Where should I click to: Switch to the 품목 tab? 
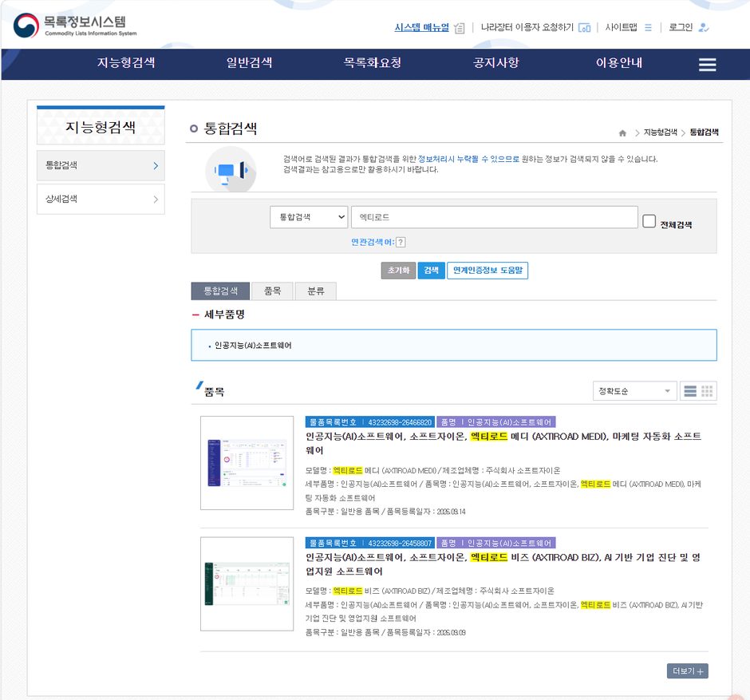(272, 291)
